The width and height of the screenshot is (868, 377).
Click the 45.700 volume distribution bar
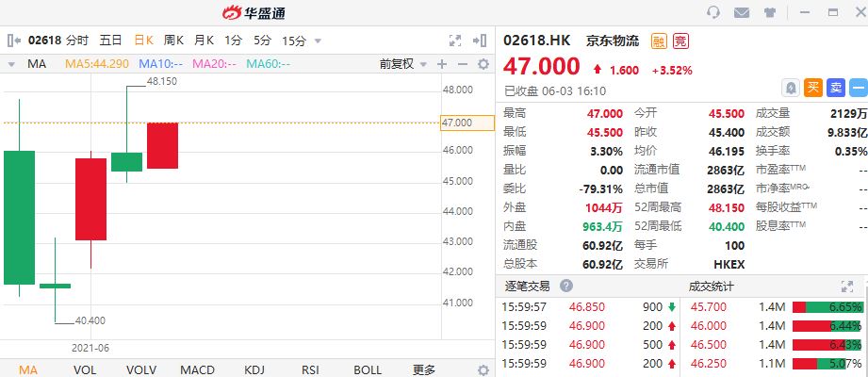click(827, 307)
